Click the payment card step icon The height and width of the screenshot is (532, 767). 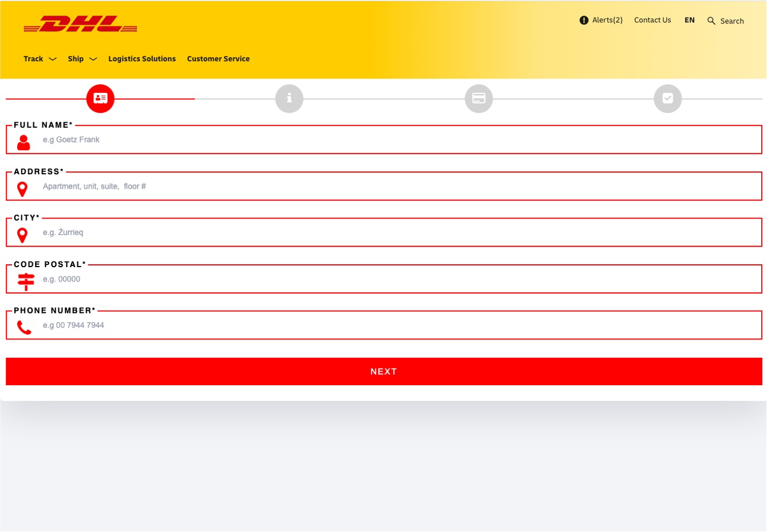(x=478, y=98)
